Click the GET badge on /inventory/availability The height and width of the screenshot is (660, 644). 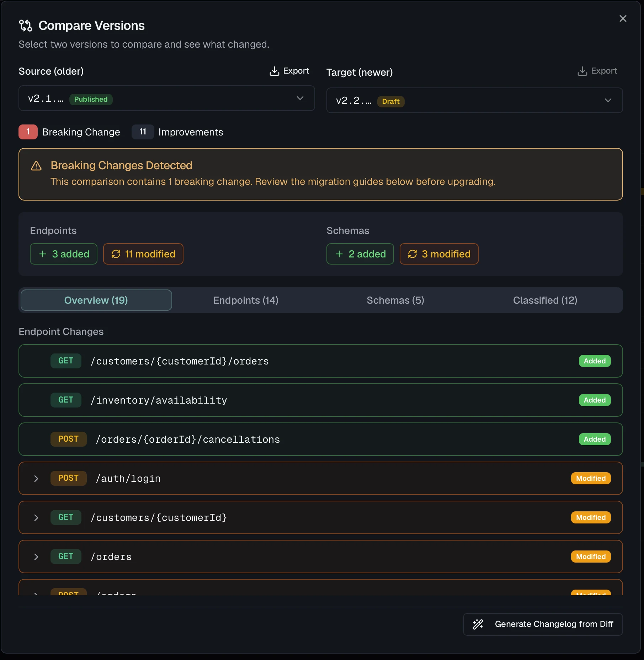click(66, 400)
